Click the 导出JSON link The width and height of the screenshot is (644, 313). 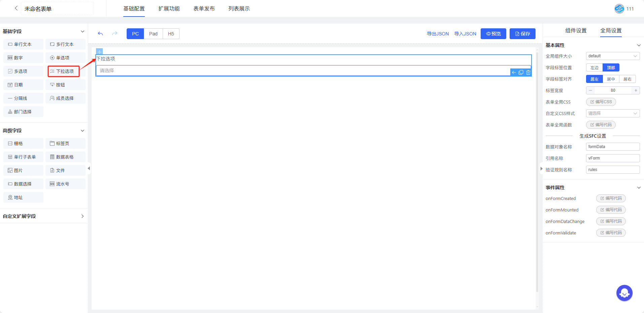pyautogui.click(x=438, y=34)
